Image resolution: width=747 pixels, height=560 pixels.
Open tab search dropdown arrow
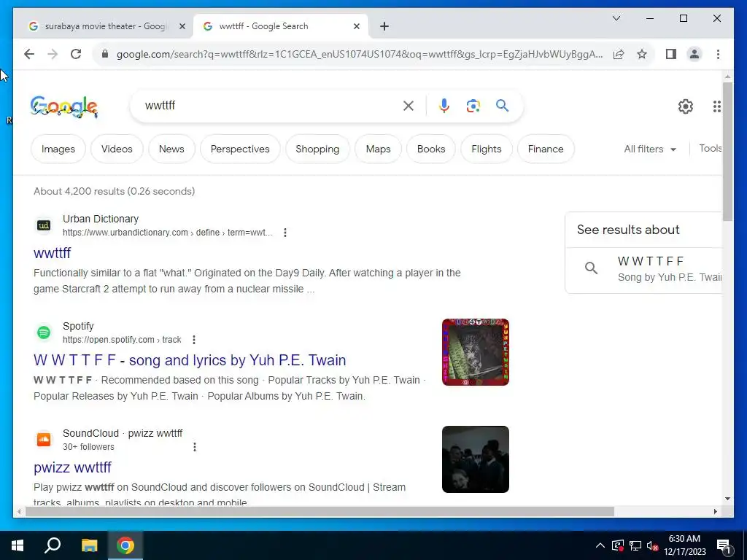coord(616,18)
